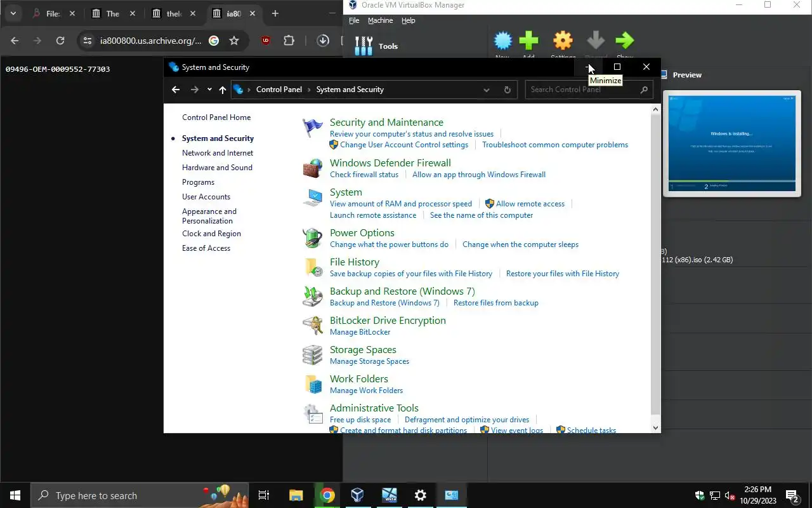Open VirtualBox Settings gear icon

[563, 41]
